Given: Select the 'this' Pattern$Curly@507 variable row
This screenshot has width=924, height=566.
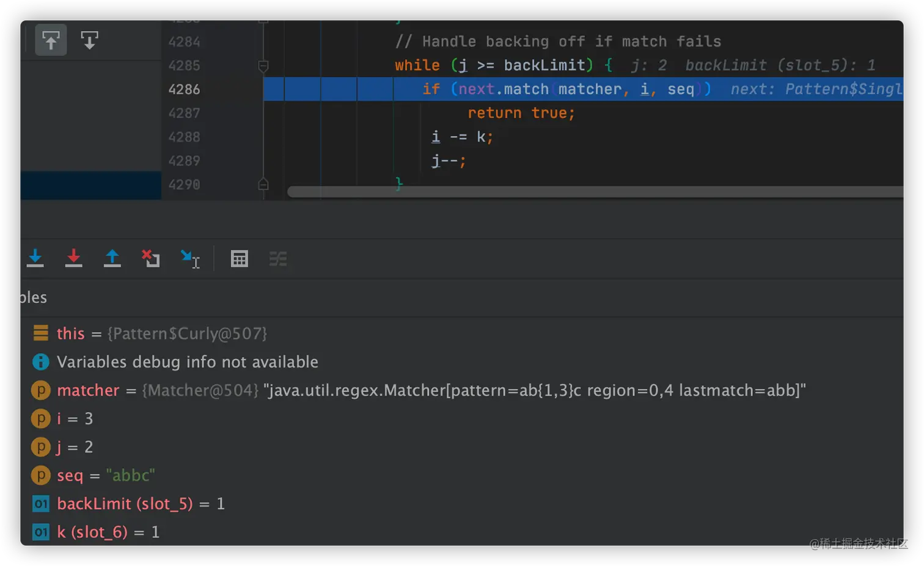Looking at the screenshot, I should tap(461, 333).
